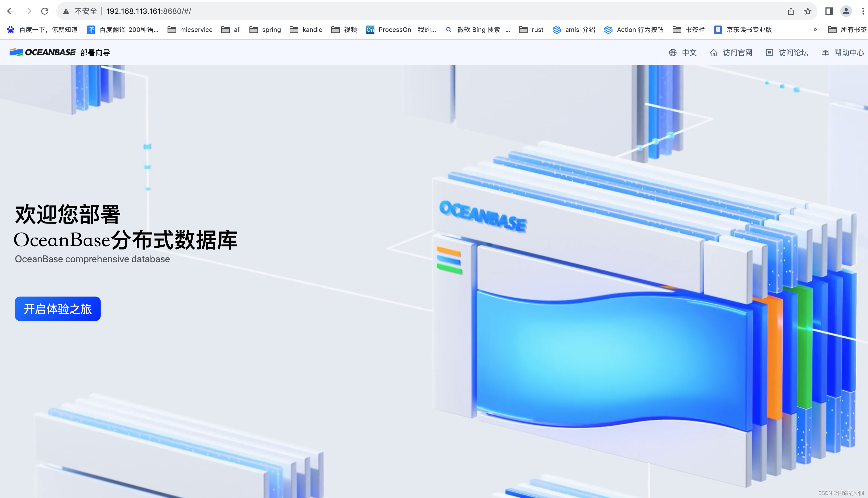Viewport: 868px width, 498px height.
Task: Click the forum icon beside 访问论坛
Action: [769, 53]
